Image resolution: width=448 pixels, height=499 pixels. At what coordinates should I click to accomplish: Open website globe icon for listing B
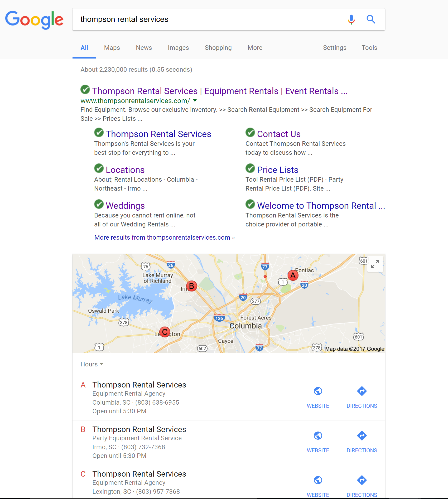[x=318, y=436]
